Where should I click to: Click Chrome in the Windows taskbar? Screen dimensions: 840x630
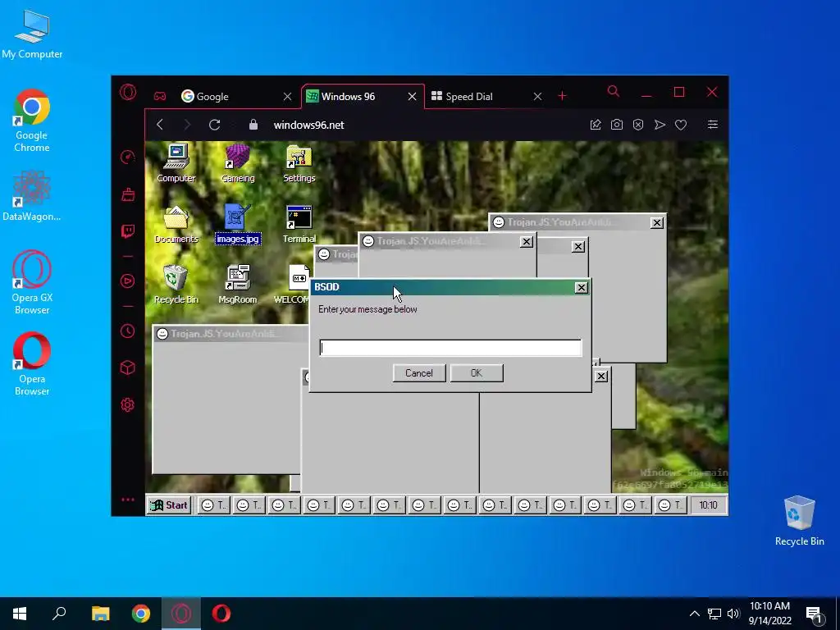[x=141, y=614]
